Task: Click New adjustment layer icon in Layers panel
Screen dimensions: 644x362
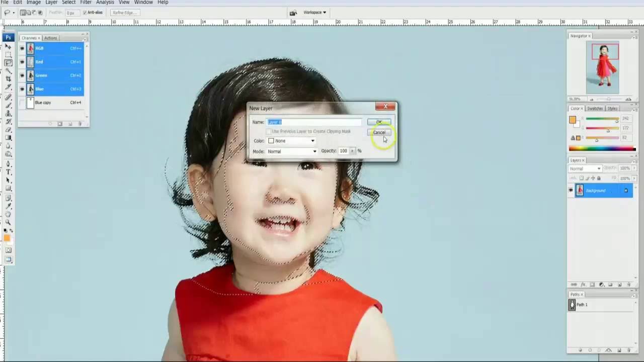Action: click(x=601, y=285)
